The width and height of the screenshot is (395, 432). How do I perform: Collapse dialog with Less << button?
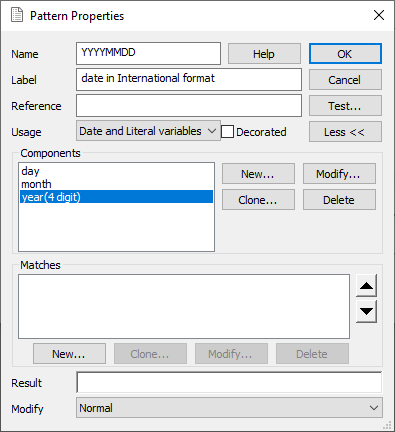click(x=345, y=132)
